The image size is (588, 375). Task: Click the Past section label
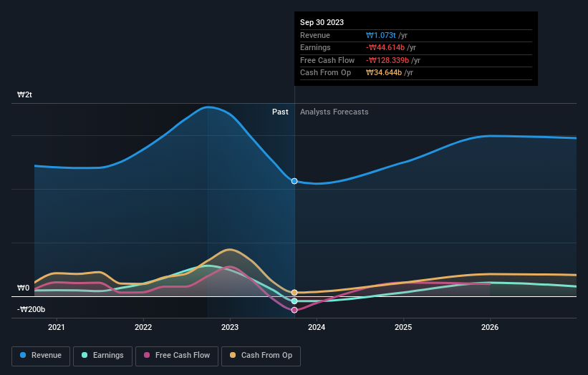(280, 112)
